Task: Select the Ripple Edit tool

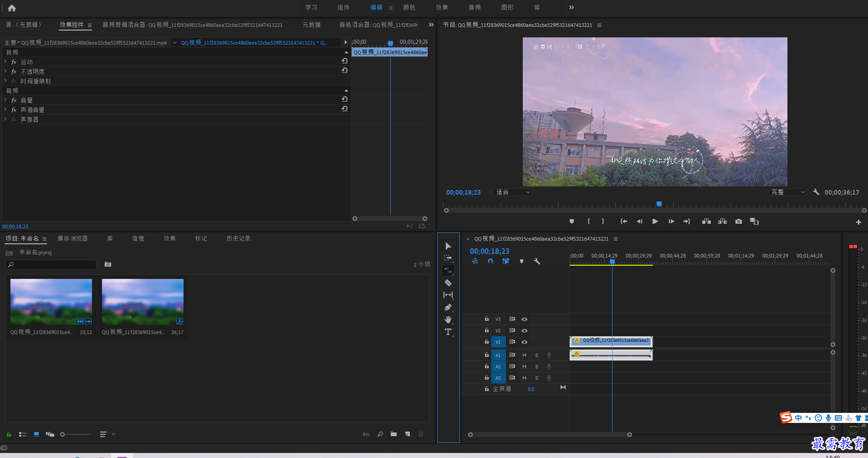Action: point(448,270)
